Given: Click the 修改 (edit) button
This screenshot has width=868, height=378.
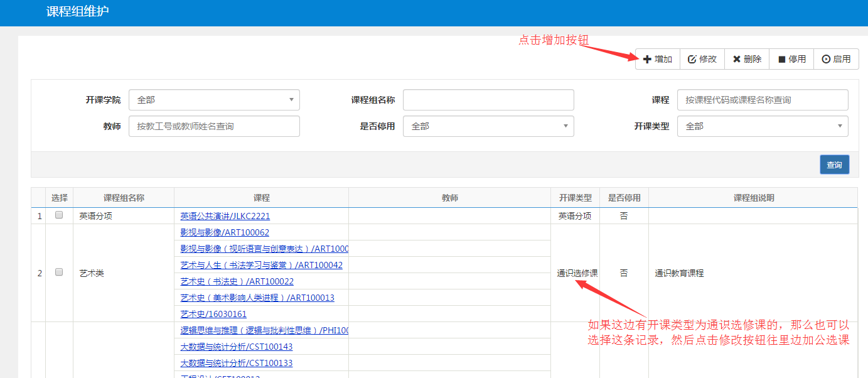Looking at the screenshot, I should tap(702, 59).
